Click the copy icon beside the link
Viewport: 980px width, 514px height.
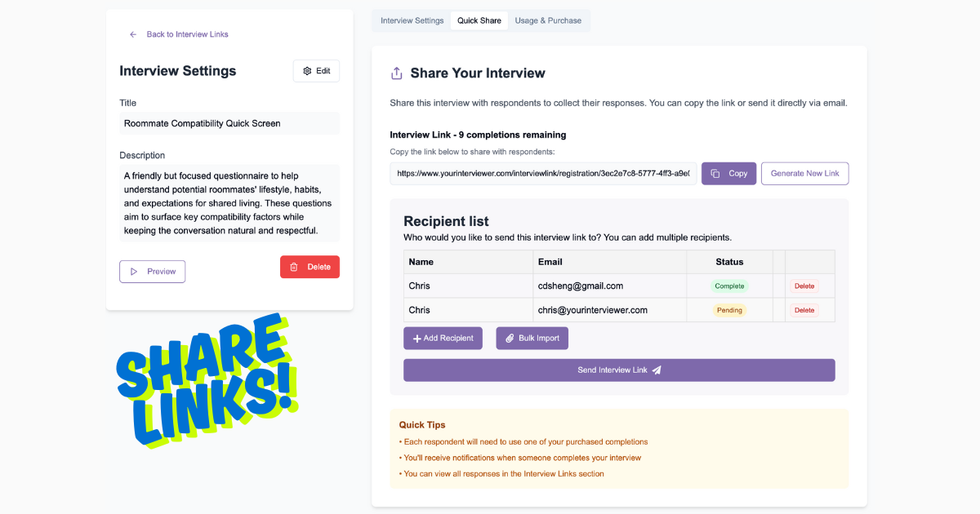tap(715, 174)
